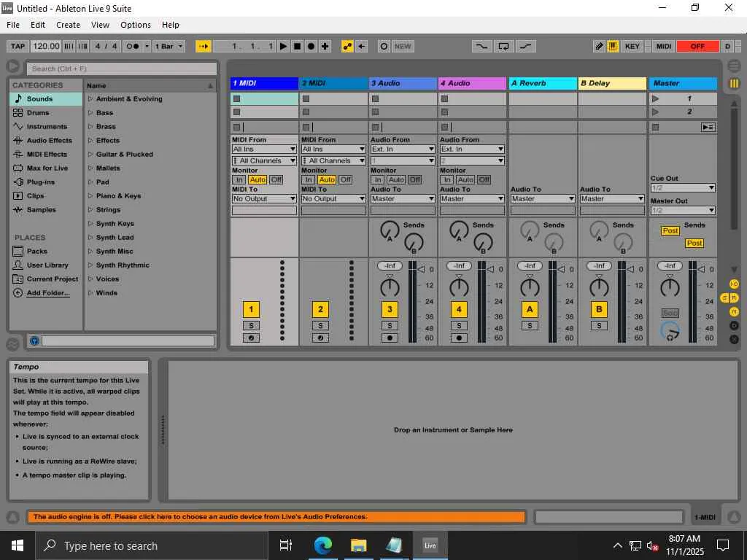747x560 pixels.
Task: Click the Master cue volume knob
Action: point(670,330)
